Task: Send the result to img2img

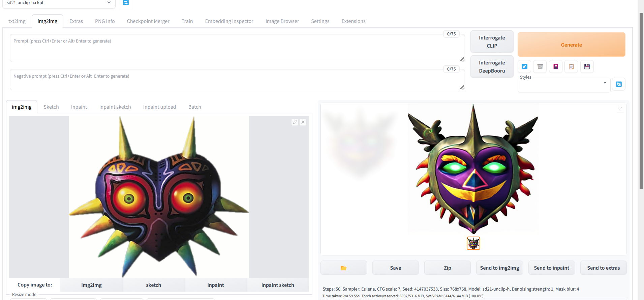Action: click(499, 268)
